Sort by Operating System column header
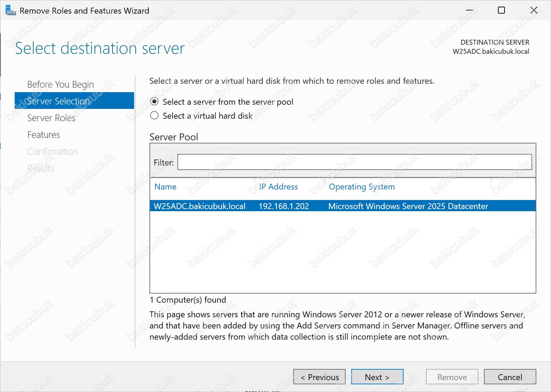The width and height of the screenshot is (551, 392). tap(362, 187)
